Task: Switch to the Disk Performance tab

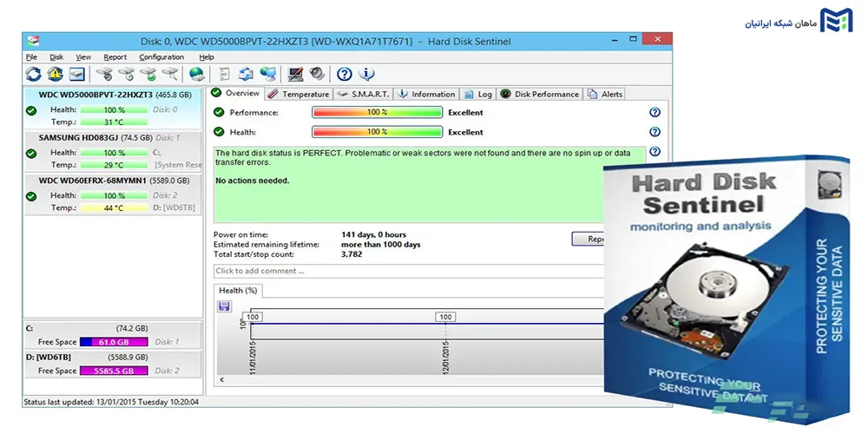Action: click(540, 94)
